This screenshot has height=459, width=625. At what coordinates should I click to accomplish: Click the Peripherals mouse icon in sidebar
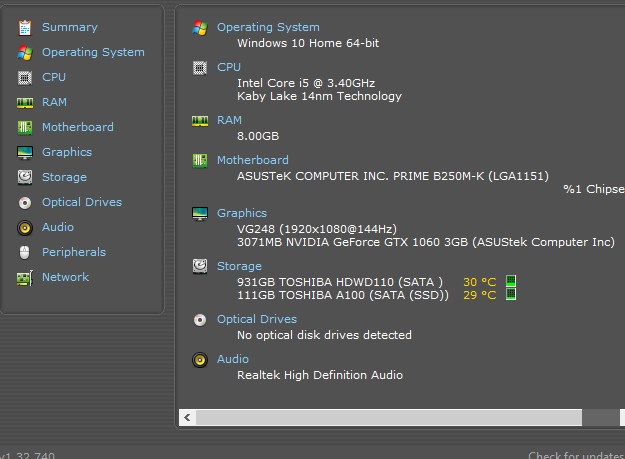click(x=25, y=253)
